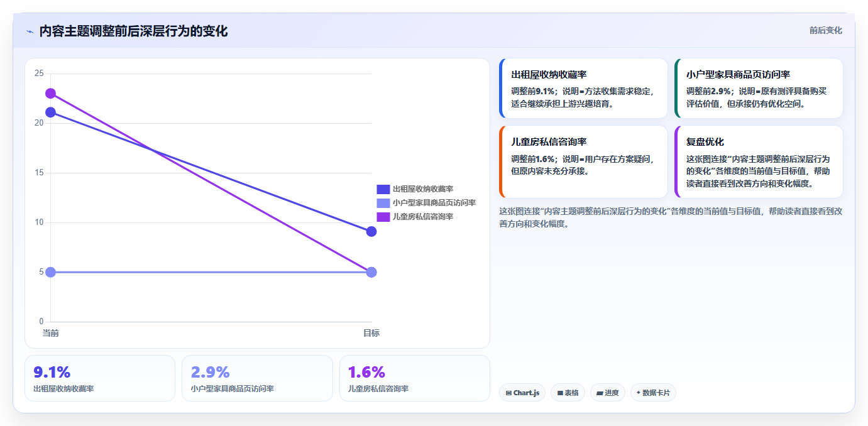Click the title 内容主题调整前后深层行为的变化
The width and height of the screenshot is (868, 426).
click(133, 31)
